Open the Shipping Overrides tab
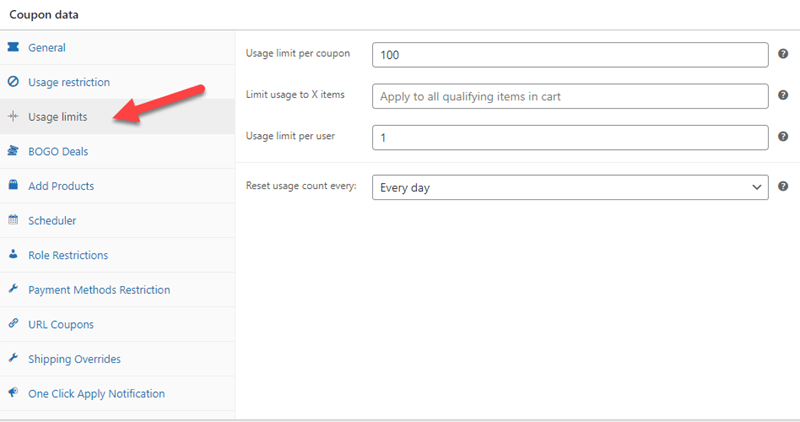The image size is (800, 422). [x=117, y=359]
